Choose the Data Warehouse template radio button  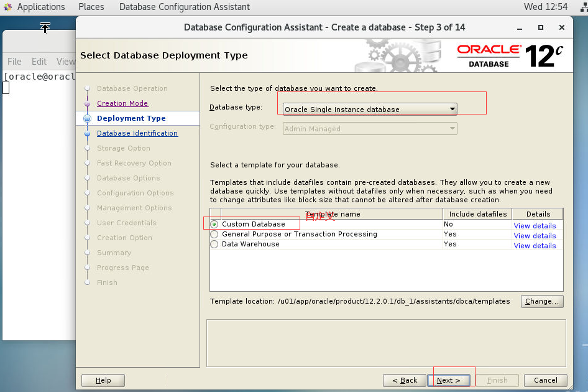(x=214, y=244)
